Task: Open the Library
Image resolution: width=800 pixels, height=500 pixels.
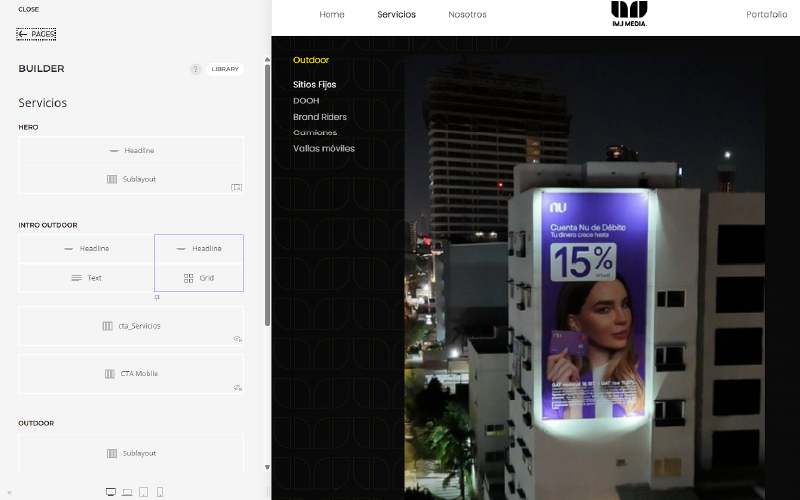Action: tap(225, 69)
